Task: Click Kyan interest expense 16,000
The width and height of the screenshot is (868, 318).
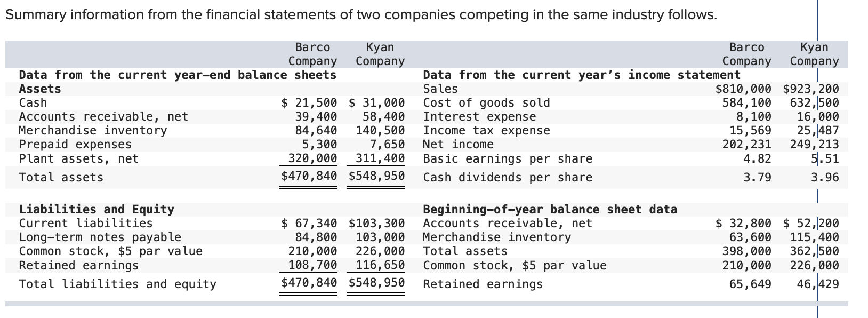Action: click(x=818, y=116)
